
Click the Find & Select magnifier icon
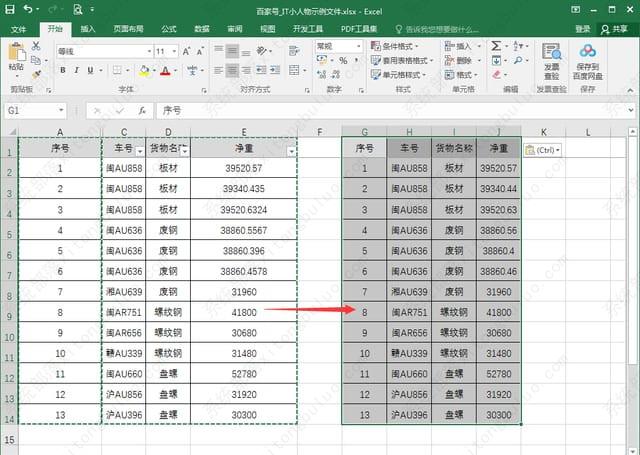[x=518, y=60]
